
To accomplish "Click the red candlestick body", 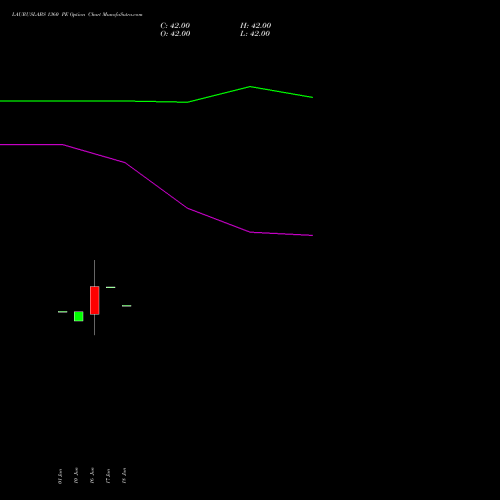I will point(95,300).
